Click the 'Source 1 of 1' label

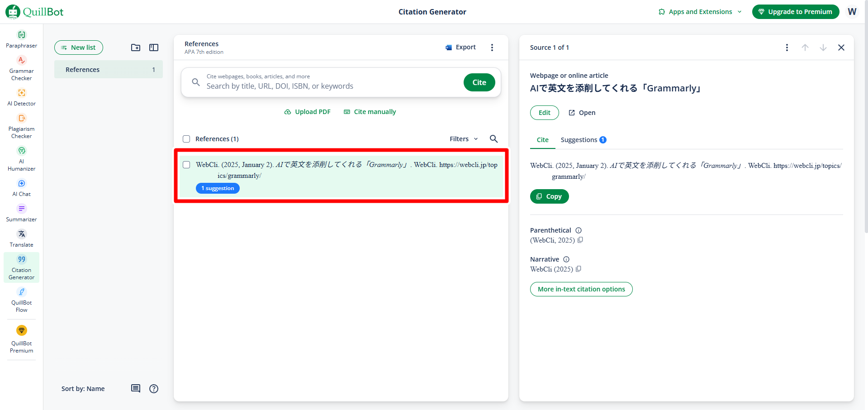click(x=550, y=48)
